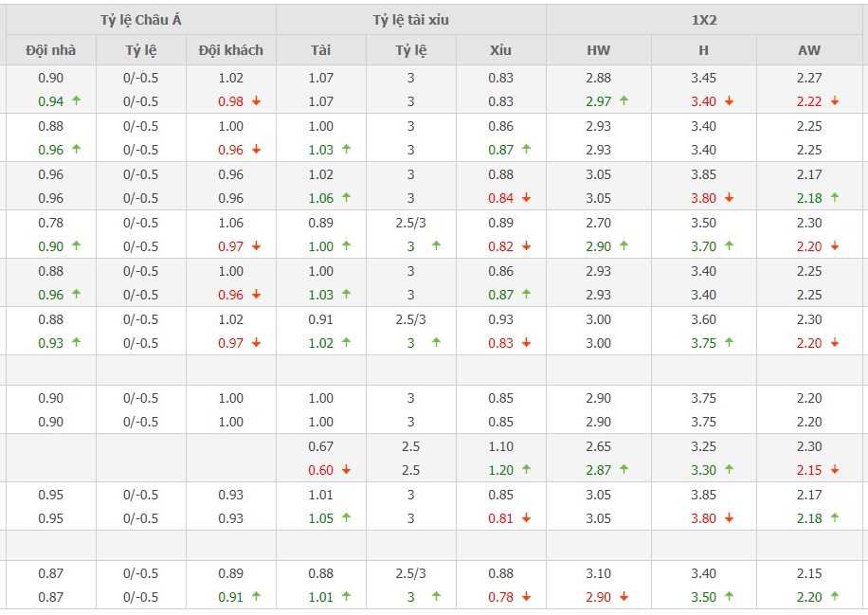This screenshot has height=615, width=868.
Task: Click the AW column header
Action: (809, 50)
